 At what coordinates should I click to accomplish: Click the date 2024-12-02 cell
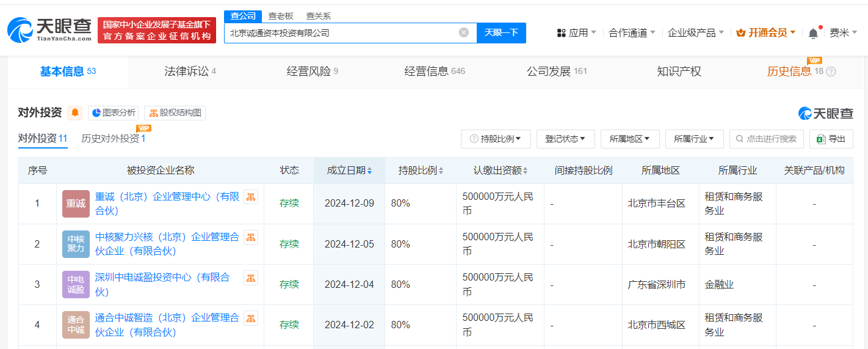pos(349,325)
